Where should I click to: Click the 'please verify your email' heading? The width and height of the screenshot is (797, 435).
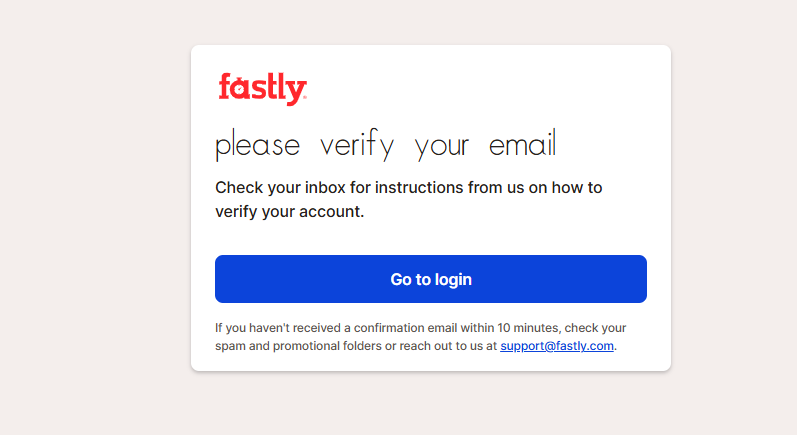coord(386,145)
